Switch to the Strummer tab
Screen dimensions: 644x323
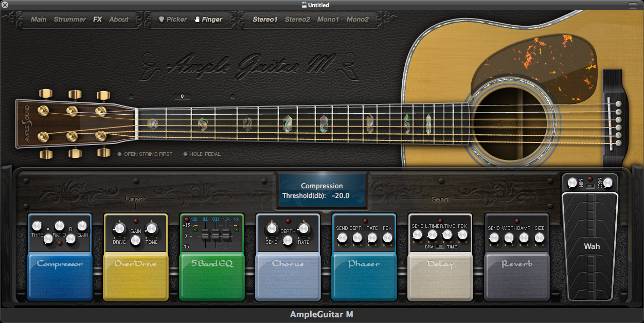(x=70, y=20)
